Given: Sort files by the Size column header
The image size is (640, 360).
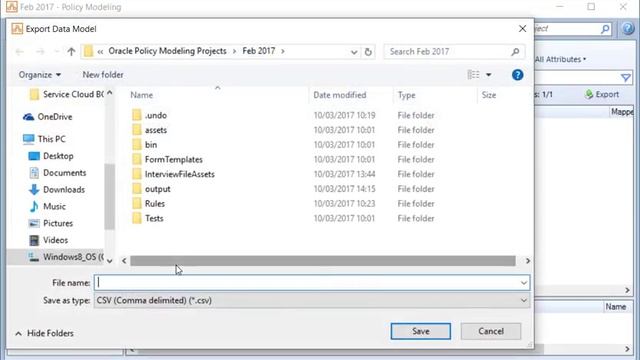Looking at the screenshot, I should [x=489, y=95].
